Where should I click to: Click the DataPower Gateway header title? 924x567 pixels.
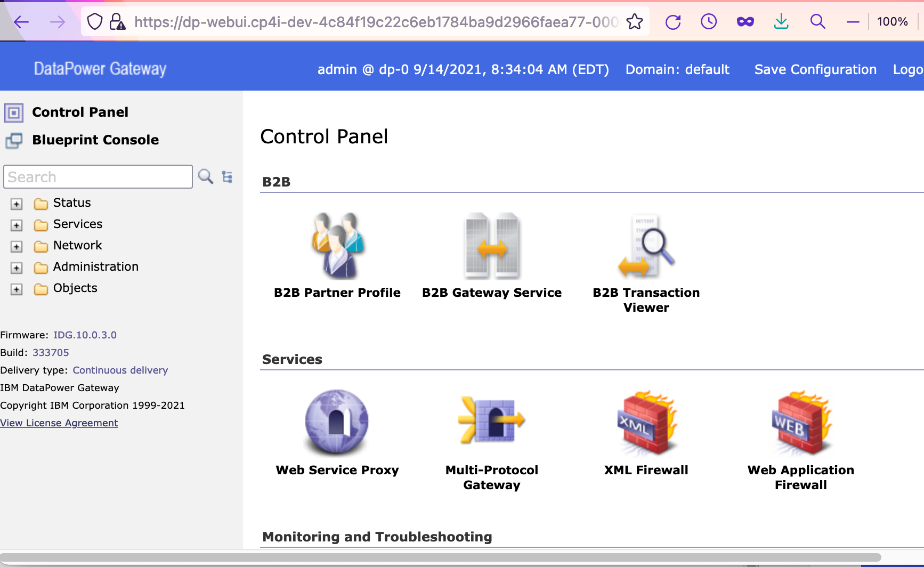(100, 69)
